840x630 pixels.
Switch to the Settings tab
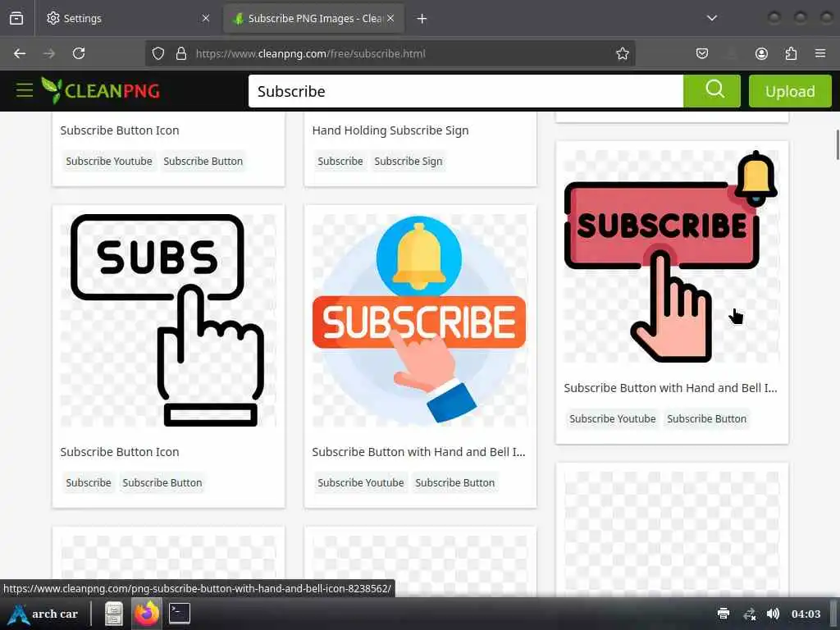[127, 18]
